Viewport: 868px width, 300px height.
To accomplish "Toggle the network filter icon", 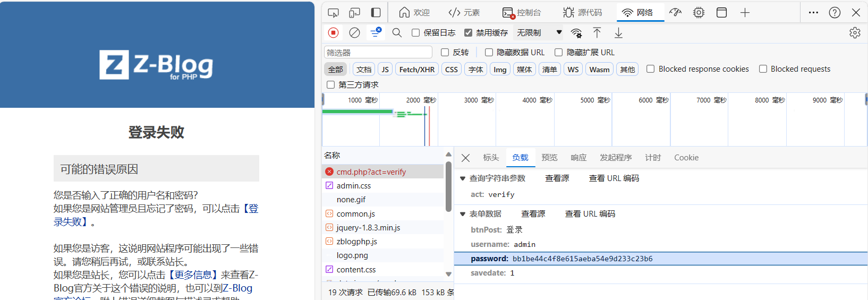I will coord(376,32).
